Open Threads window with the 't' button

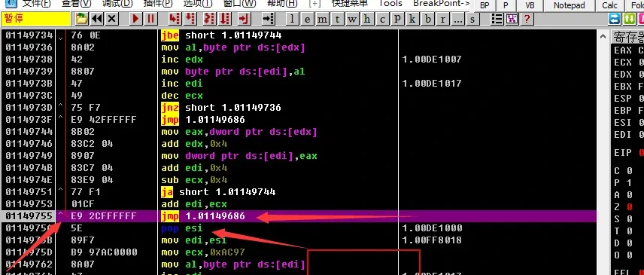point(337,19)
